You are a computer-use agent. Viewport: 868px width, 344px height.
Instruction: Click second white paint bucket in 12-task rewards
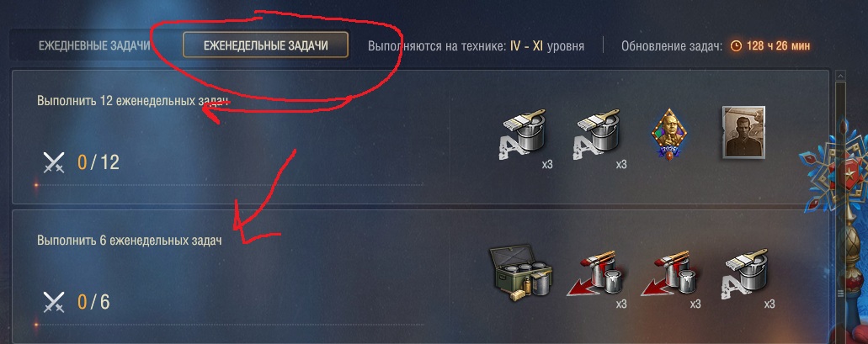595,135
